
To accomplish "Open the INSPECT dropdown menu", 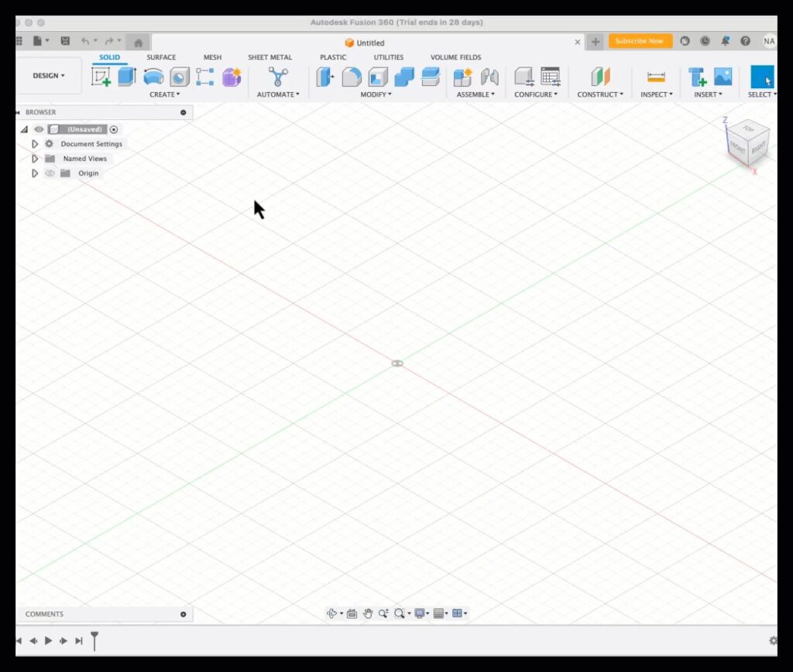I will click(x=657, y=94).
